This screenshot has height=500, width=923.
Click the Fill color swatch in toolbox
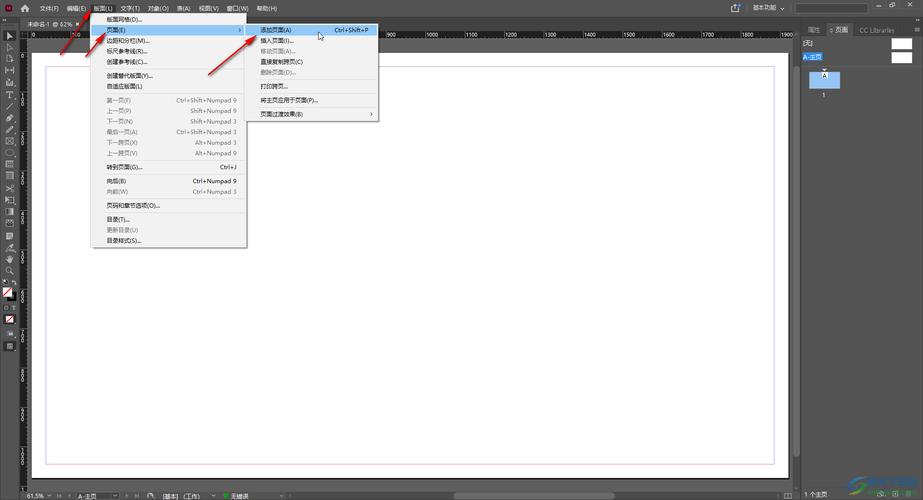coord(7,292)
